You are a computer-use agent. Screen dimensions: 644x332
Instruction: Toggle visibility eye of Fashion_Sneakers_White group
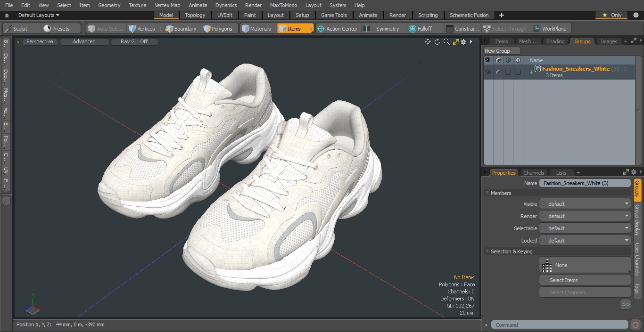pos(488,73)
